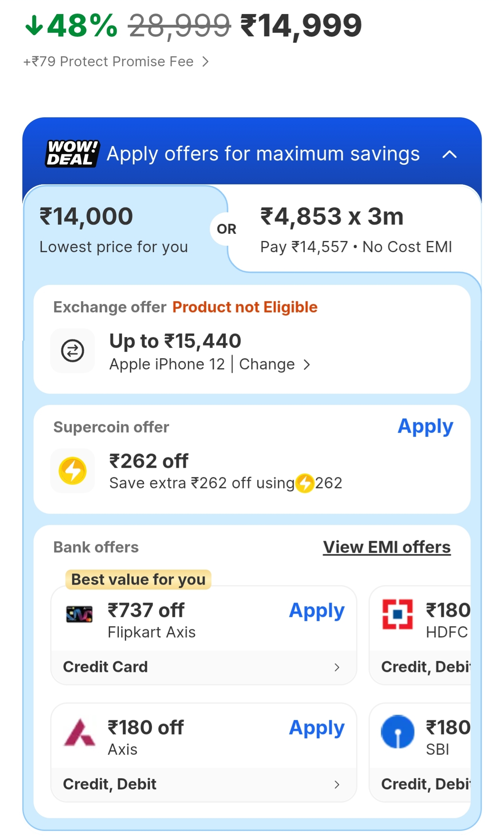Click the exchange arrows icon
Image resolution: width=504 pixels, height=840 pixels.
pos(73,351)
